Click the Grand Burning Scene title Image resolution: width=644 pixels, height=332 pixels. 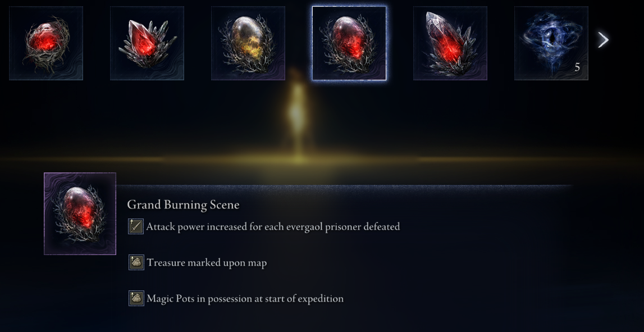(183, 204)
